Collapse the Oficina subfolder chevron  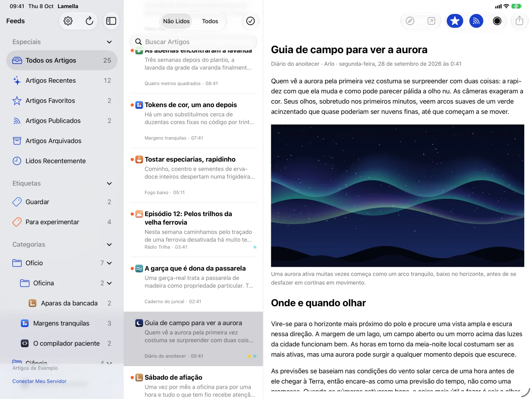(x=109, y=283)
